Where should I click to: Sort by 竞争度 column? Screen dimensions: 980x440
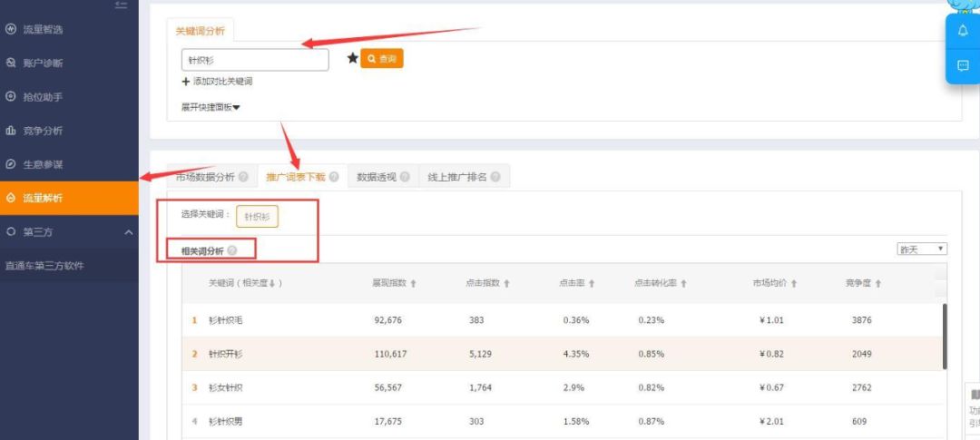(863, 283)
